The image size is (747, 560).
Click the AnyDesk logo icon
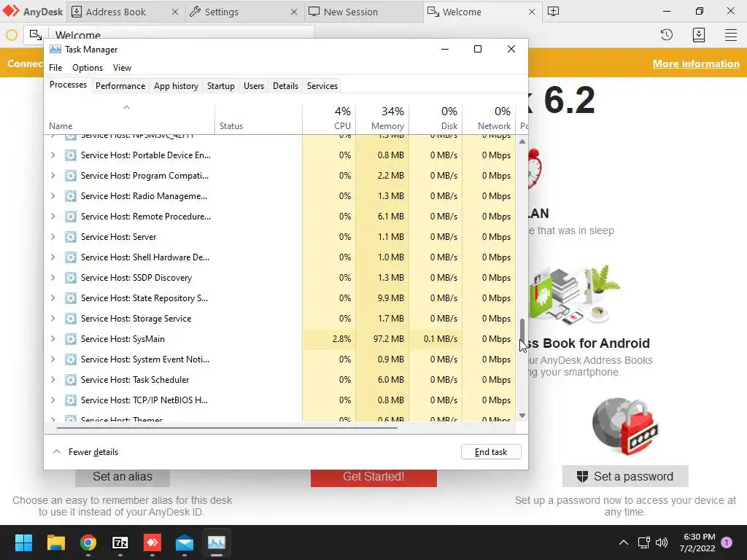pyautogui.click(x=11, y=12)
